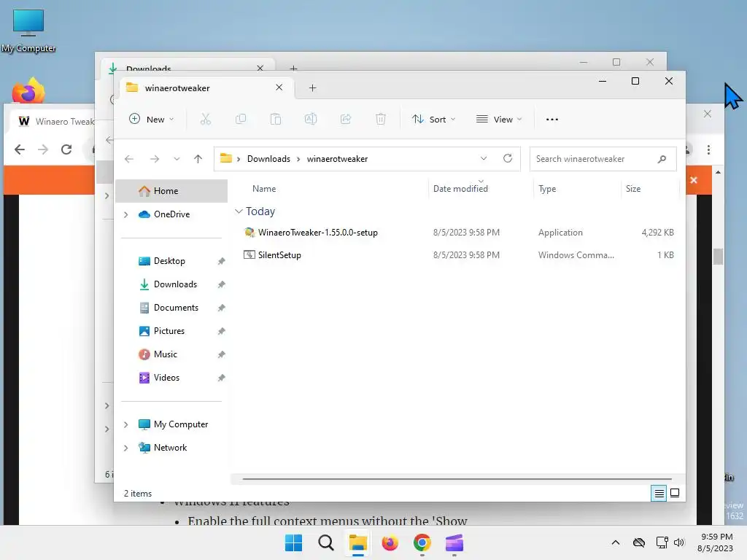Expand the OneDrive tree node
Screen dimensions: 747x560
point(125,215)
